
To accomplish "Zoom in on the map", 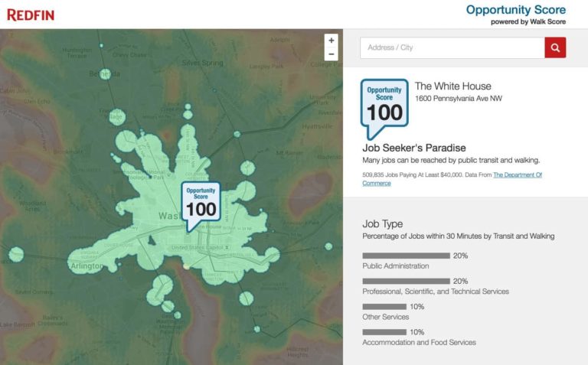I will (x=331, y=40).
